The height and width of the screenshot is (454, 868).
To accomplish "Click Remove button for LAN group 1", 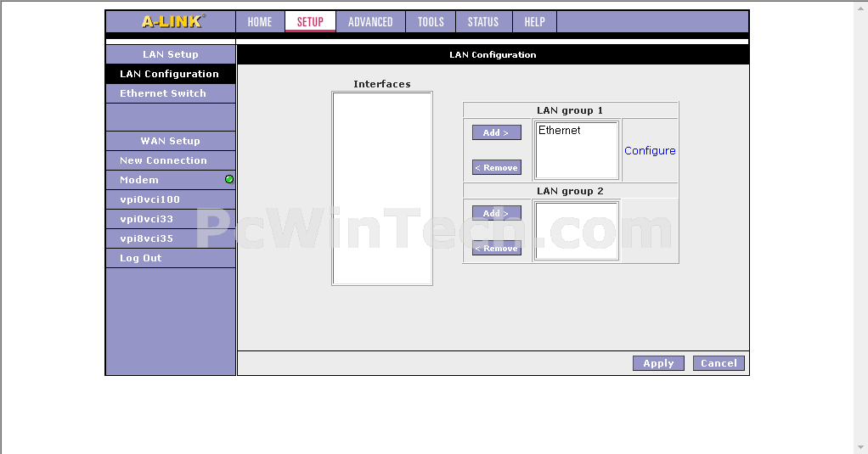I will tap(497, 167).
